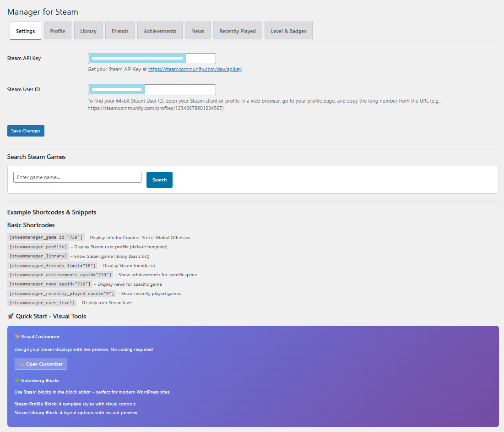This screenshot has width=504, height=432.
Task: Click the steammanager_game id="730" shortcode
Action: (46, 237)
